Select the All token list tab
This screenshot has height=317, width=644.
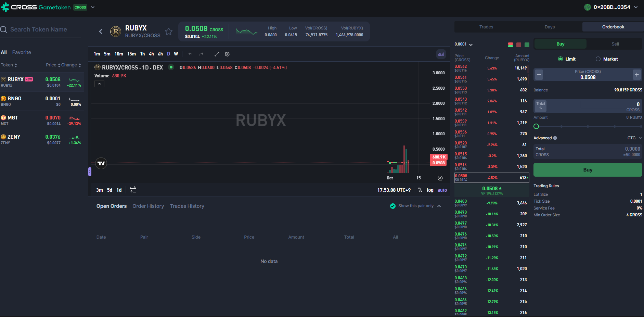pos(4,52)
